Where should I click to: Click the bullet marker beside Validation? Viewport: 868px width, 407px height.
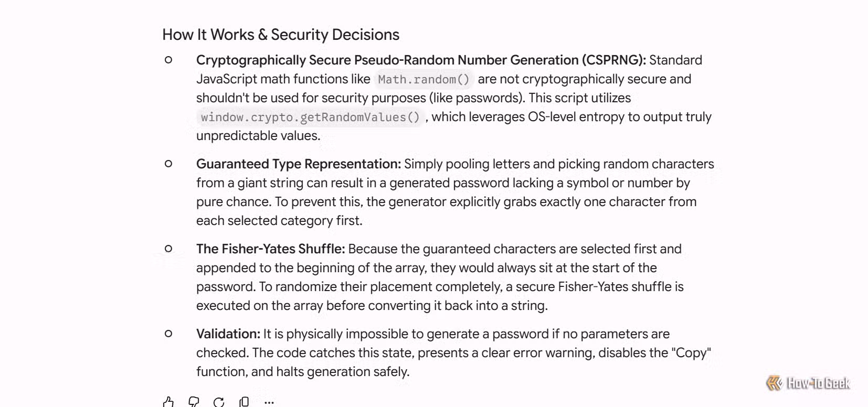[168, 334]
